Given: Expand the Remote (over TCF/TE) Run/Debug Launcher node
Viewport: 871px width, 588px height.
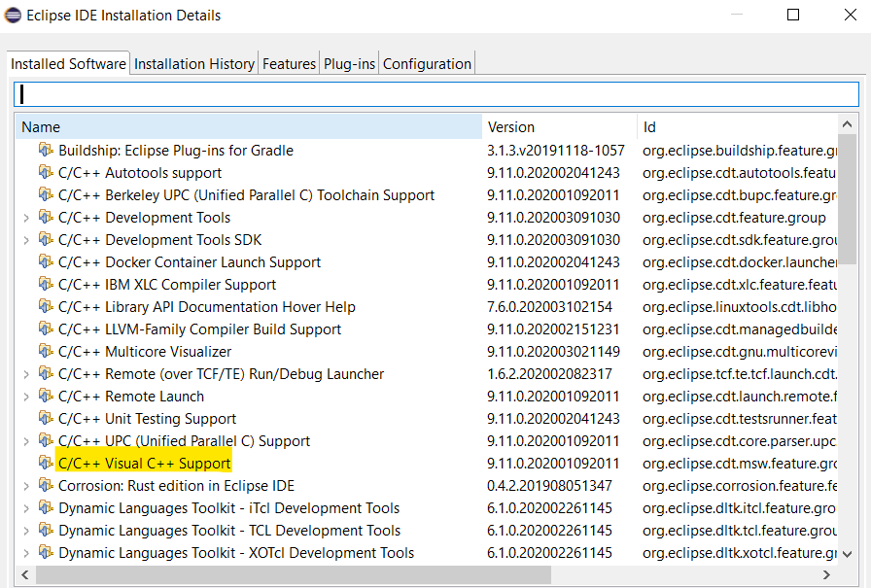Looking at the screenshot, I should [26, 375].
